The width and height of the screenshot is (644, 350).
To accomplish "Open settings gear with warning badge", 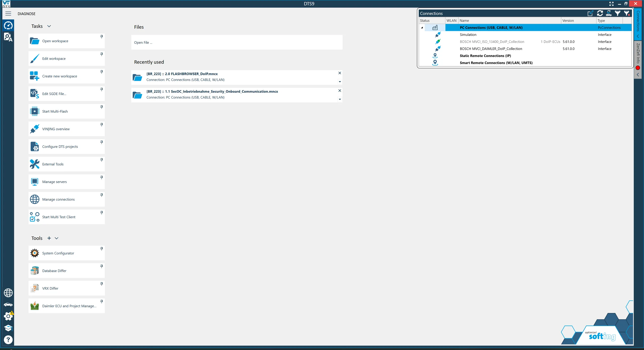I will click(x=8, y=316).
